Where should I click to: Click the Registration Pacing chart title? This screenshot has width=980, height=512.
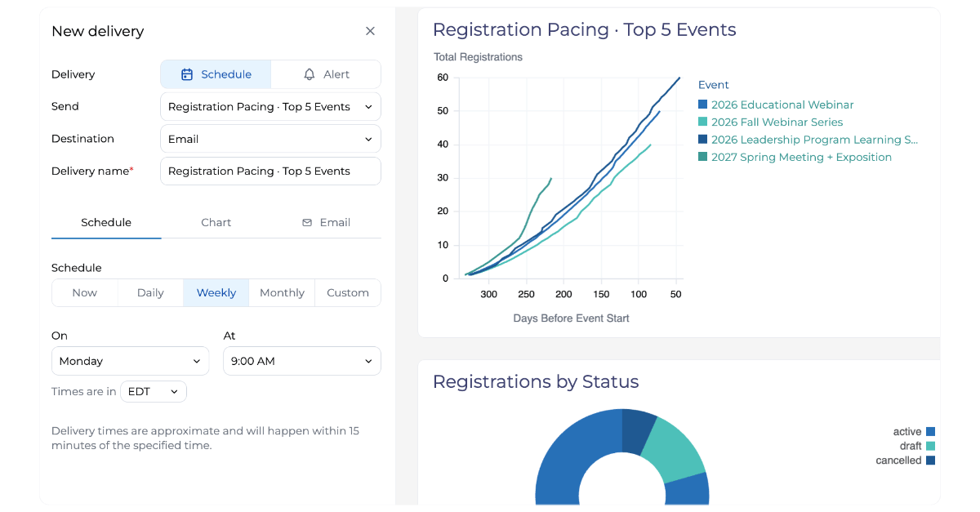tap(584, 30)
